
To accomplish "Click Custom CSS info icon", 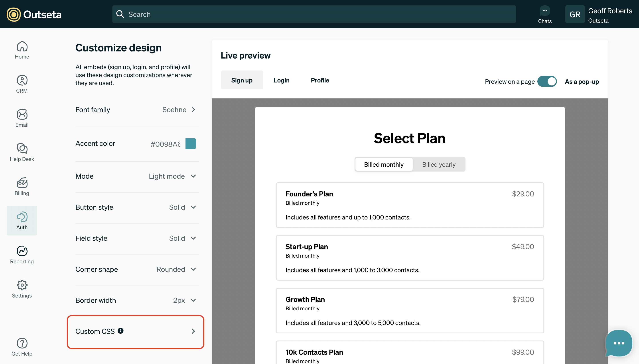I will coord(120,331).
